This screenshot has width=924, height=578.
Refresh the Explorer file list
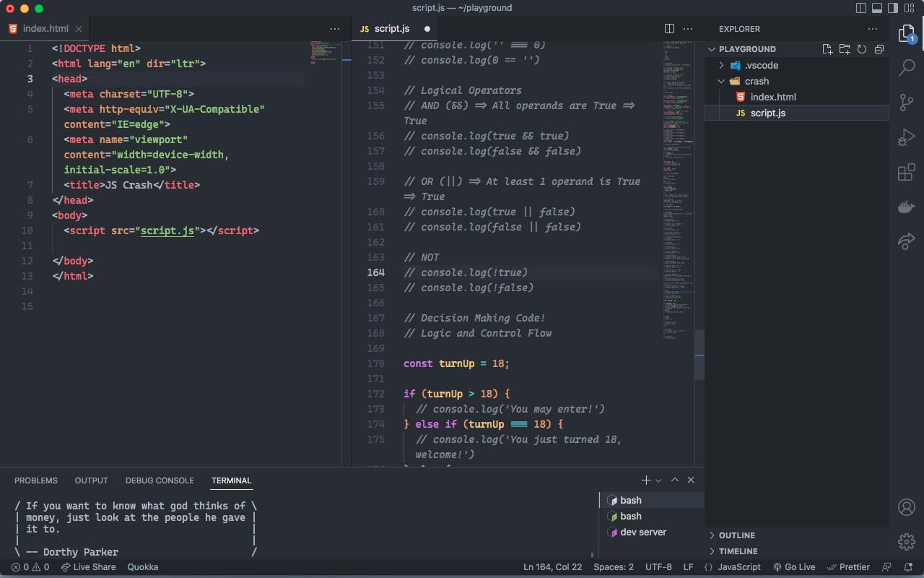click(x=861, y=48)
